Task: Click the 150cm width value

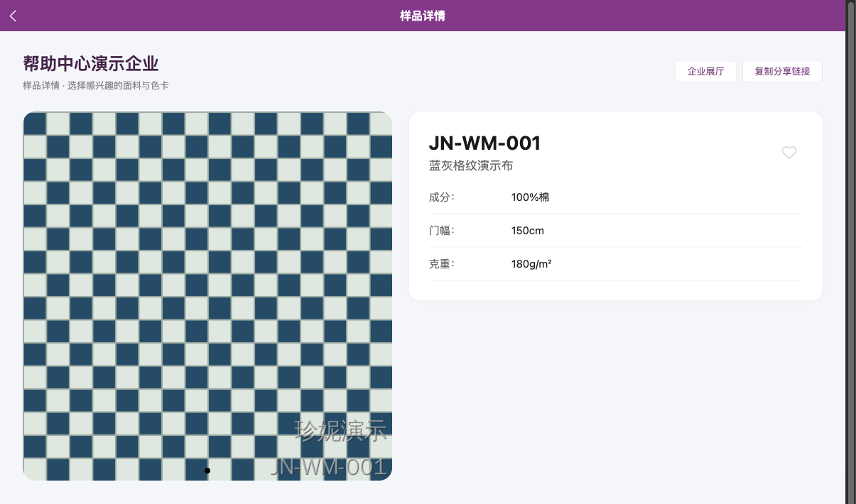Action: pyautogui.click(x=528, y=231)
